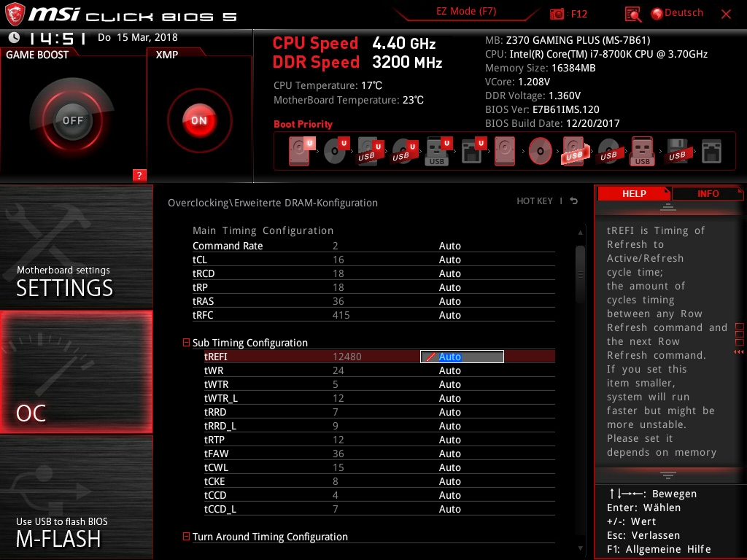Open Command Rate Auto value field
The height and width of the screenshot is (560, 747).
pyautogui.click(x=449, y=246)
